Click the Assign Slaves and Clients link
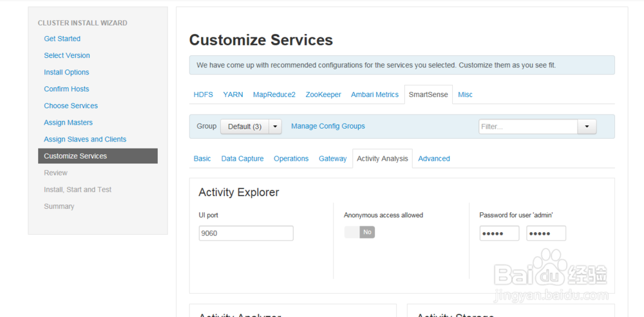 click(85, 139)
